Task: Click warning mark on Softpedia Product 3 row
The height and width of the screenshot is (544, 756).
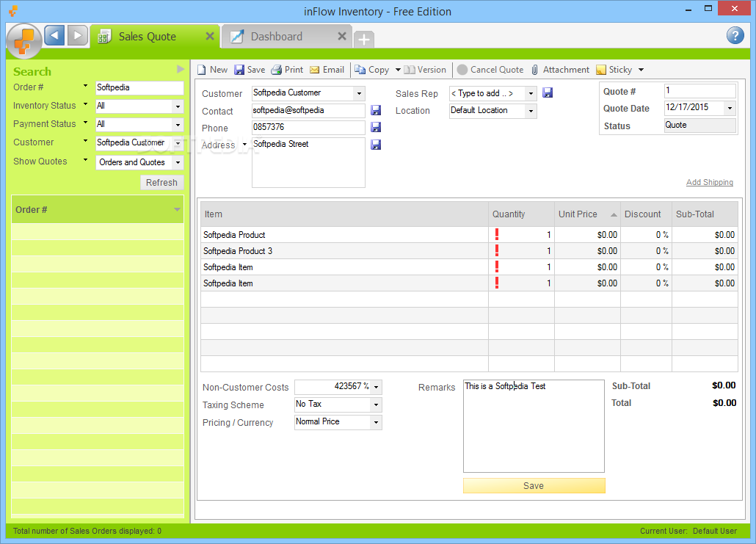Action: (x=497, y=251)
